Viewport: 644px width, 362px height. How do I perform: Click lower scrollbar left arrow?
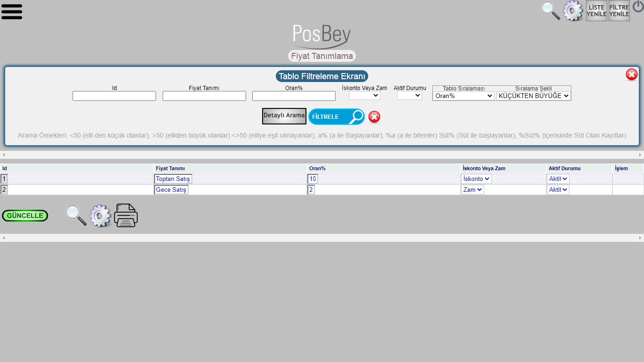(4, 238)
